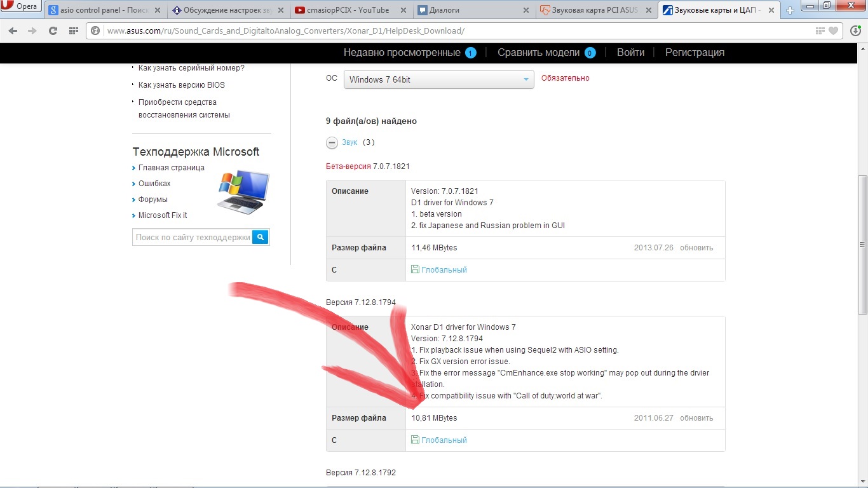The width and height of the screenshot is (868, 488).
Task: Open the Opera main menu button
Action: click(21, 7)
